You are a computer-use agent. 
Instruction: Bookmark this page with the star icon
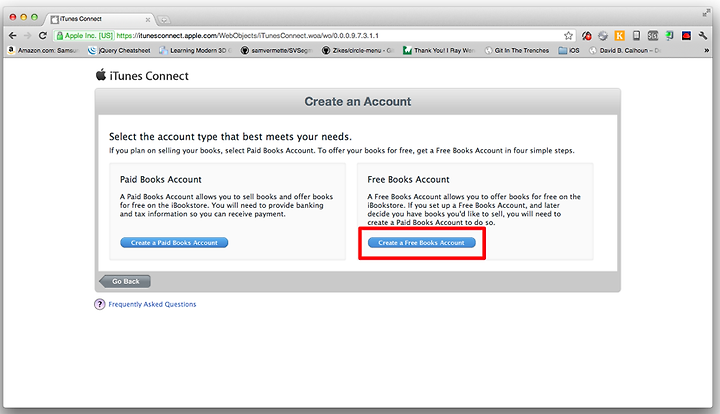coord(568,35)
